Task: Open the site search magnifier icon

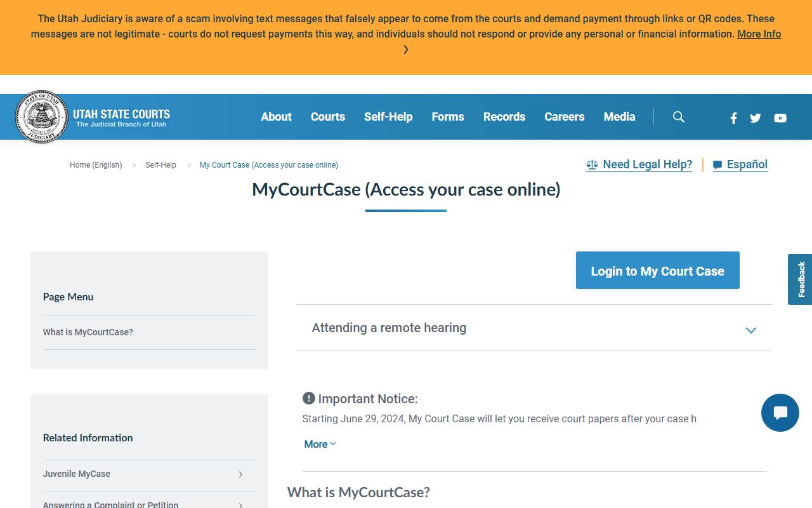Action: pyautogui.click(x=679, y=117)
